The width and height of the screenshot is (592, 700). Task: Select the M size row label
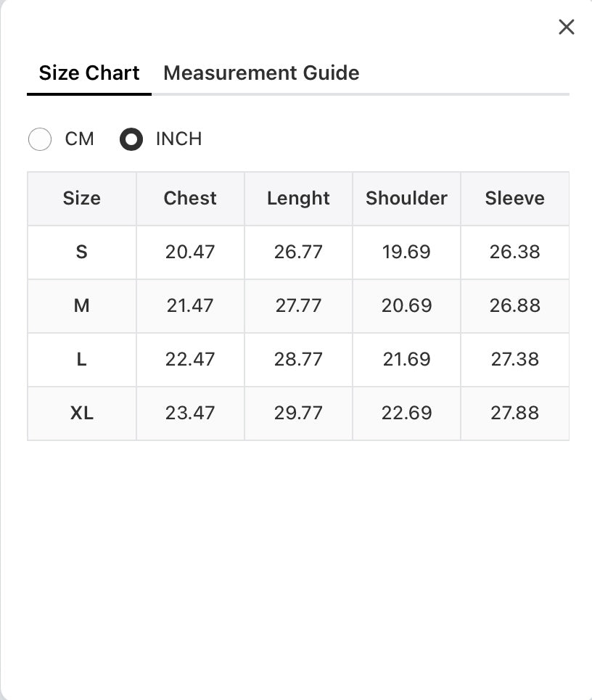pyautogui.click(x=82, y=306)
